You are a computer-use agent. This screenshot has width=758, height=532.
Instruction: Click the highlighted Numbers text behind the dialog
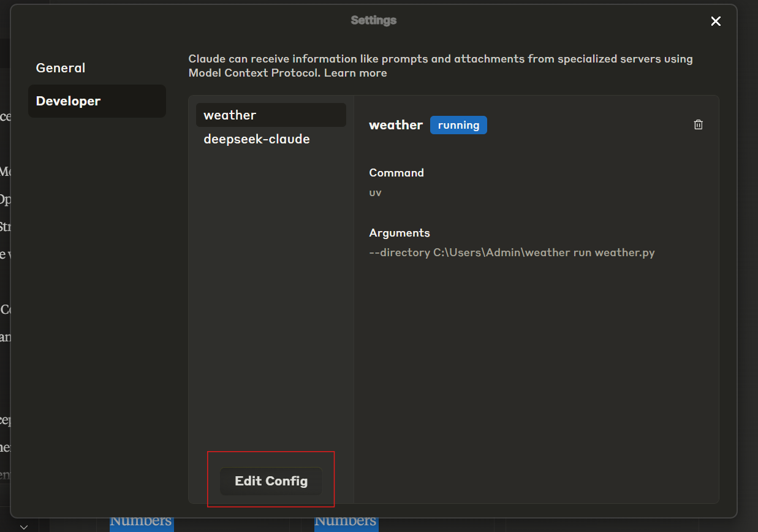coord(141,522)
